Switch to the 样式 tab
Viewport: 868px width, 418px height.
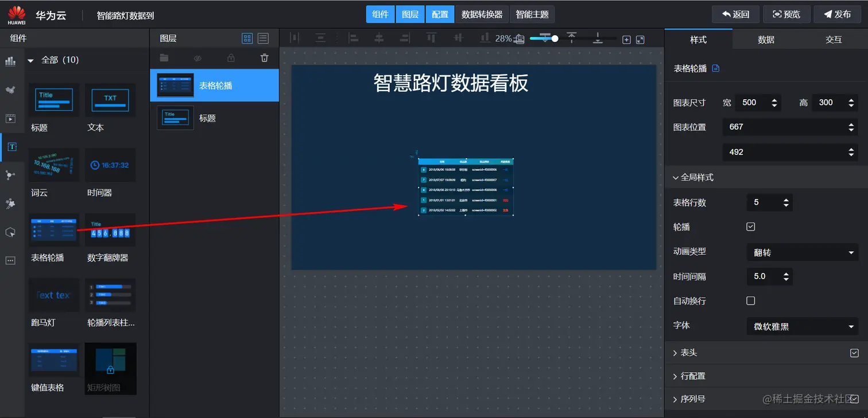(x=698, y=40)
